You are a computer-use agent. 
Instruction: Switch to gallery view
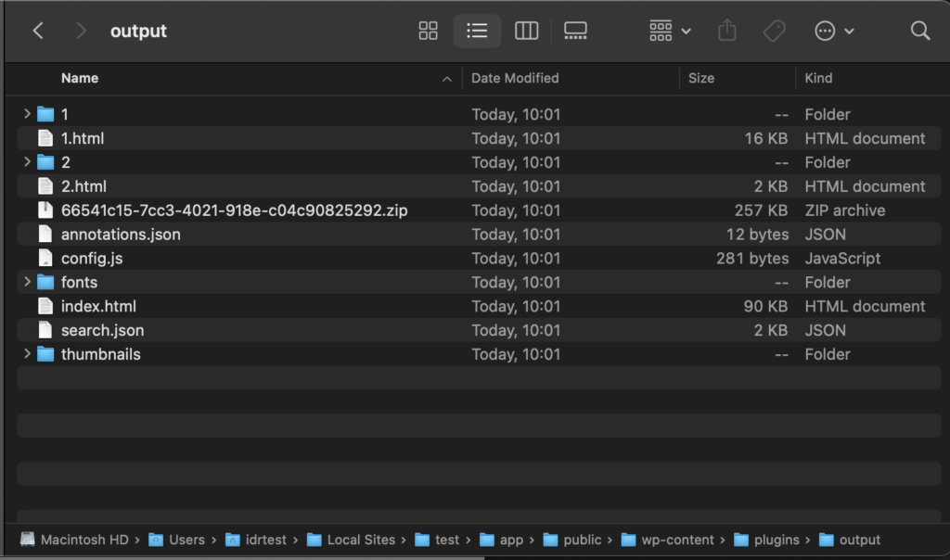click(575, 31)
